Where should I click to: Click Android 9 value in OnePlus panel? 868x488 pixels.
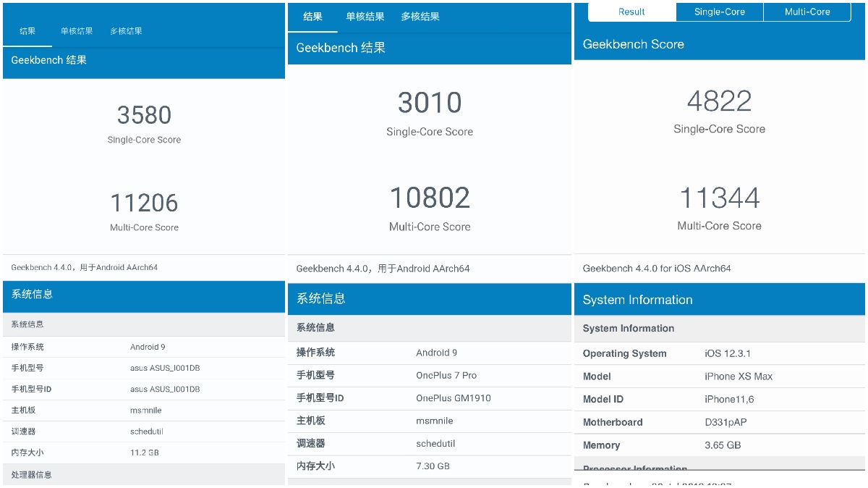(x=436, y=353)
